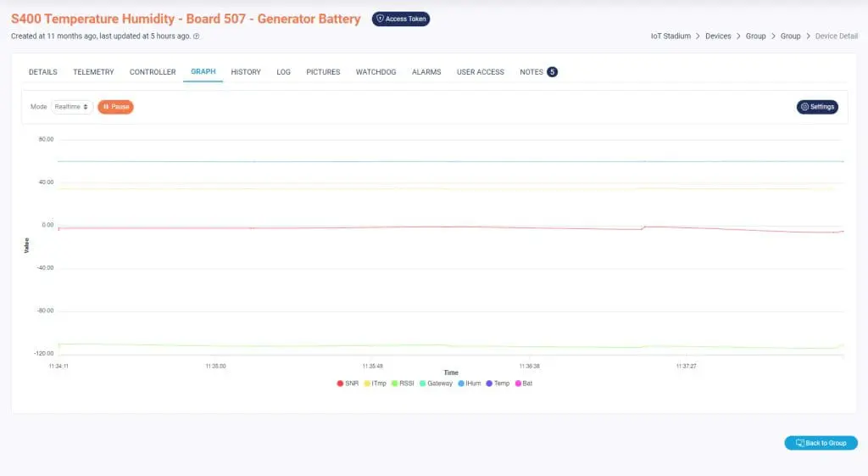Viewport: 868px width, 476px height.
Task: Go to IoT Stadium breadcrumb link
Action: click(x=670, y=36)
